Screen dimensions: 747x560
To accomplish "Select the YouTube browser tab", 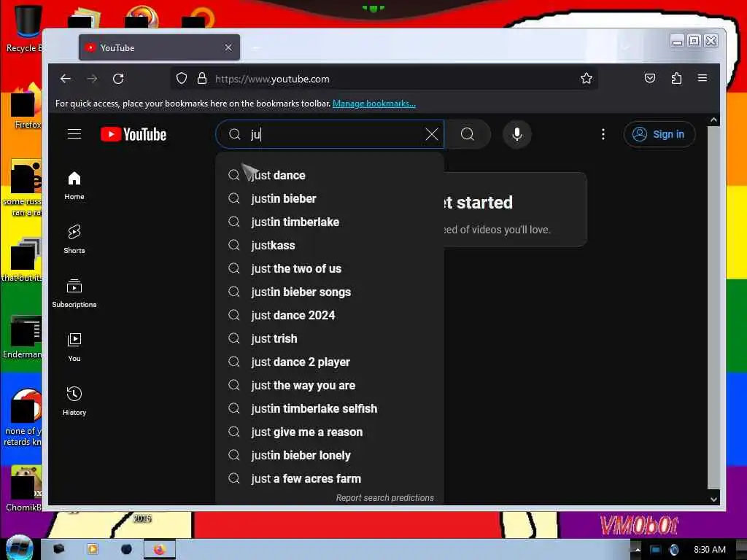I will pyautogui.click(x=159, y=47).
